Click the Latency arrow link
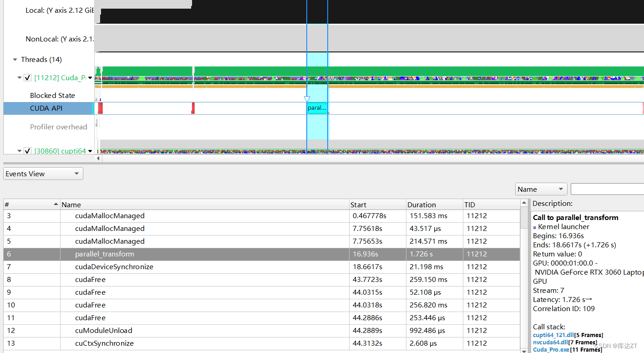This screenshot has height=353, width=644. (588, 300)
